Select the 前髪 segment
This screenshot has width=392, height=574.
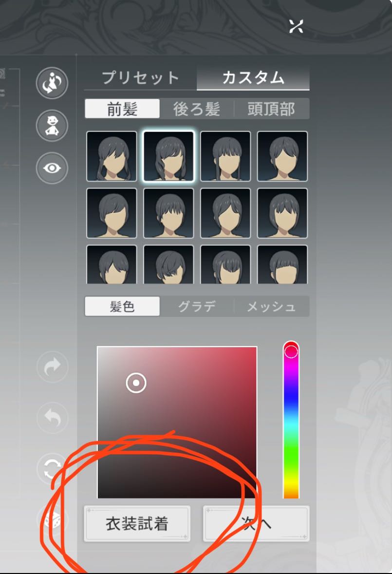coord(122,109)
